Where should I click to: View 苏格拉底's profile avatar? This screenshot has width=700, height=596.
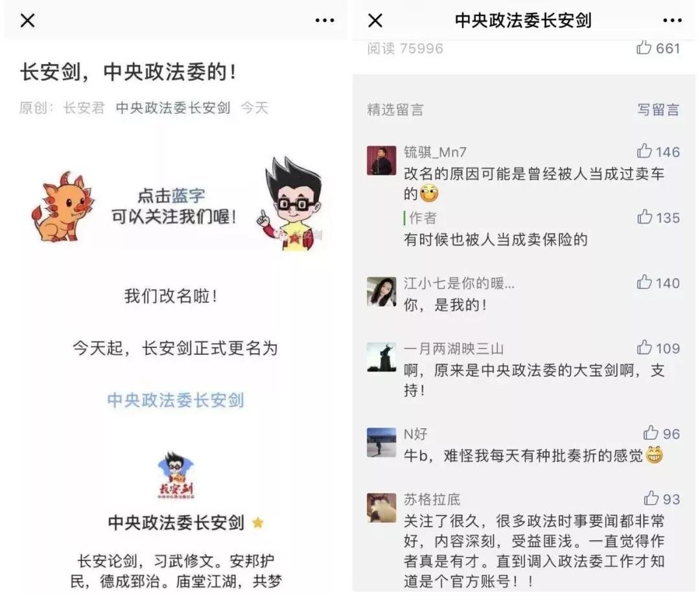[381, 508]
